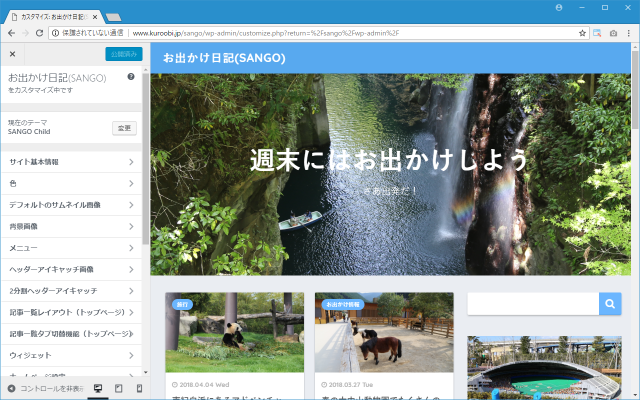Viewport: 640px width, 400px height.
Task: Click the Chrome profile avatar icon
Action: click(559, 7)
